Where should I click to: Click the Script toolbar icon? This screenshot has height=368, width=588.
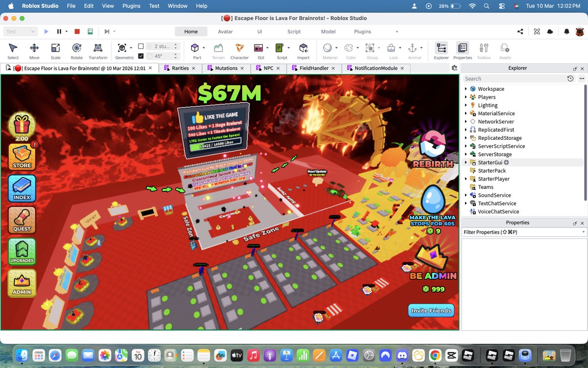(x=280, y=48)
